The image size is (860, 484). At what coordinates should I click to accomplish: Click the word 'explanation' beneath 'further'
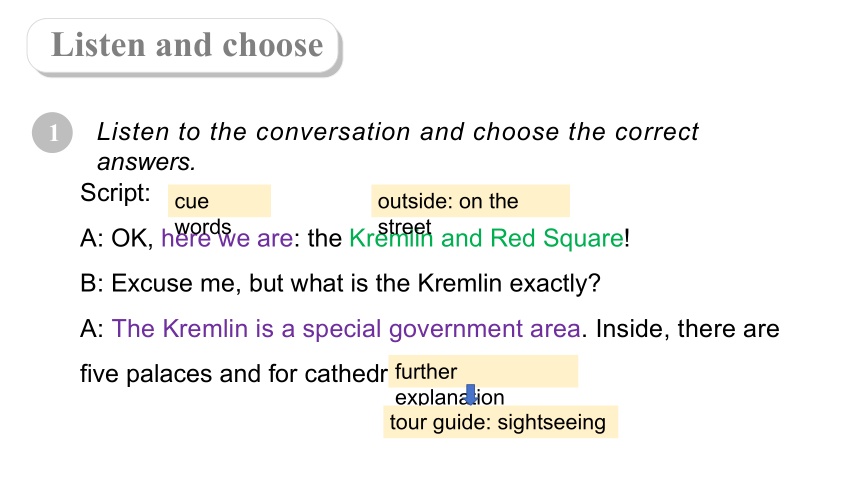[x=450, y=397]
